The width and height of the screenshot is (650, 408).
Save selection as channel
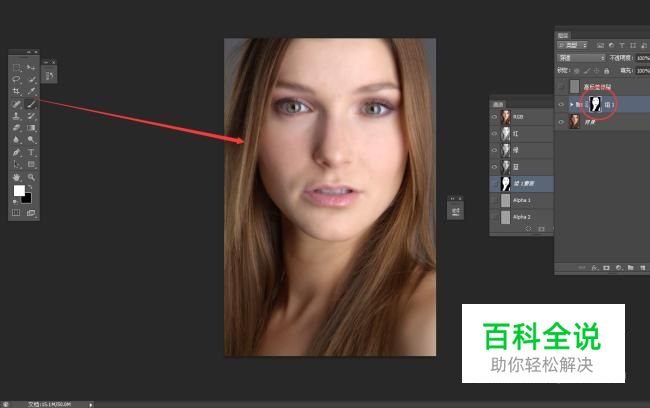(541, 229)
